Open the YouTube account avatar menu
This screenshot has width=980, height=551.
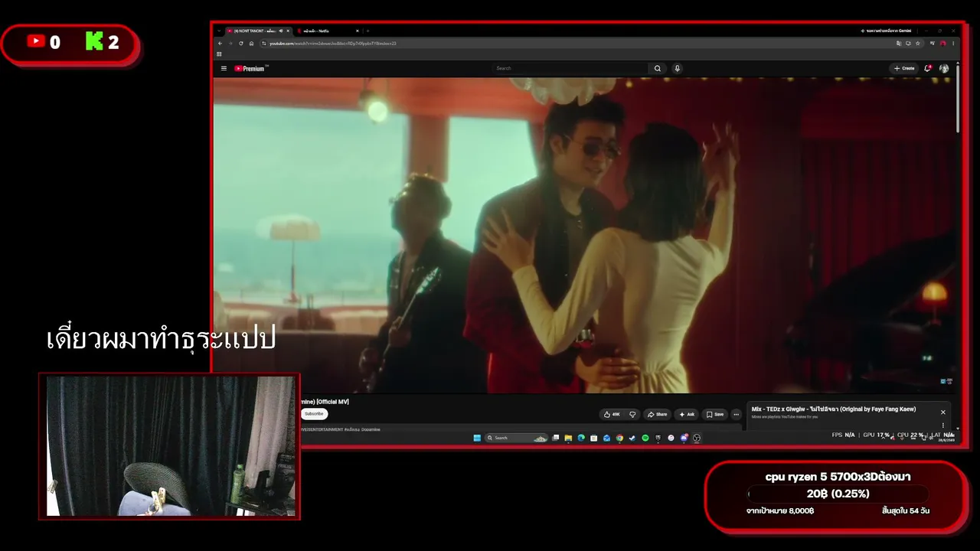coord(944,68)
